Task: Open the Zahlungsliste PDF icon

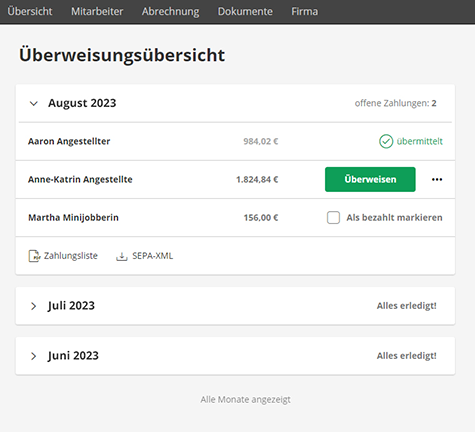Action: (34, 256)
